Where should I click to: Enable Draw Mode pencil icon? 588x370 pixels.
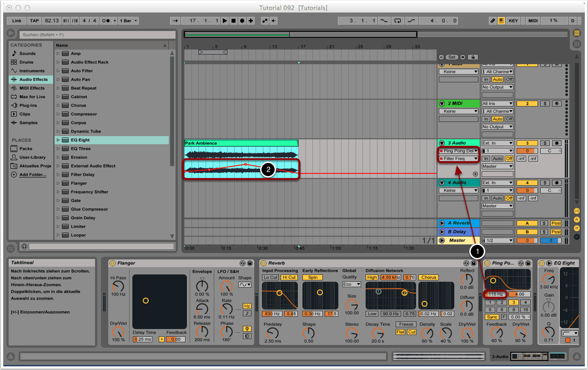pyautogui.click(x=493, y=21)
